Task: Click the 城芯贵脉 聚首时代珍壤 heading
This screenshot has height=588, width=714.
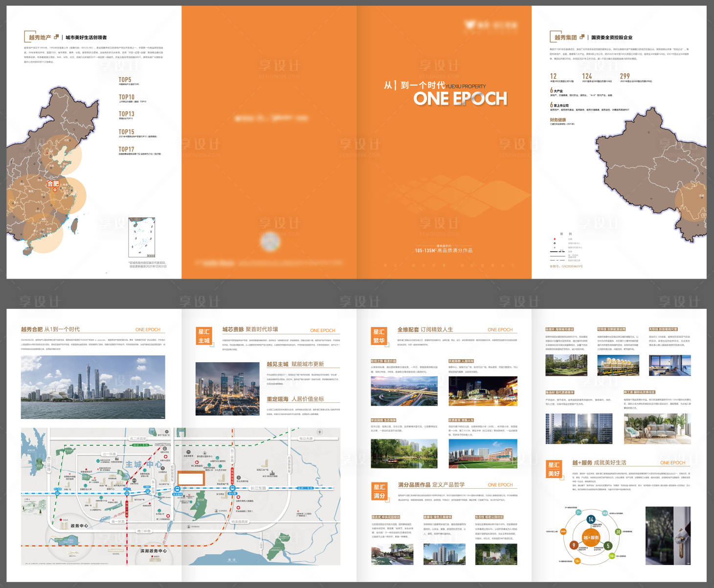Action: pos(250,329)
